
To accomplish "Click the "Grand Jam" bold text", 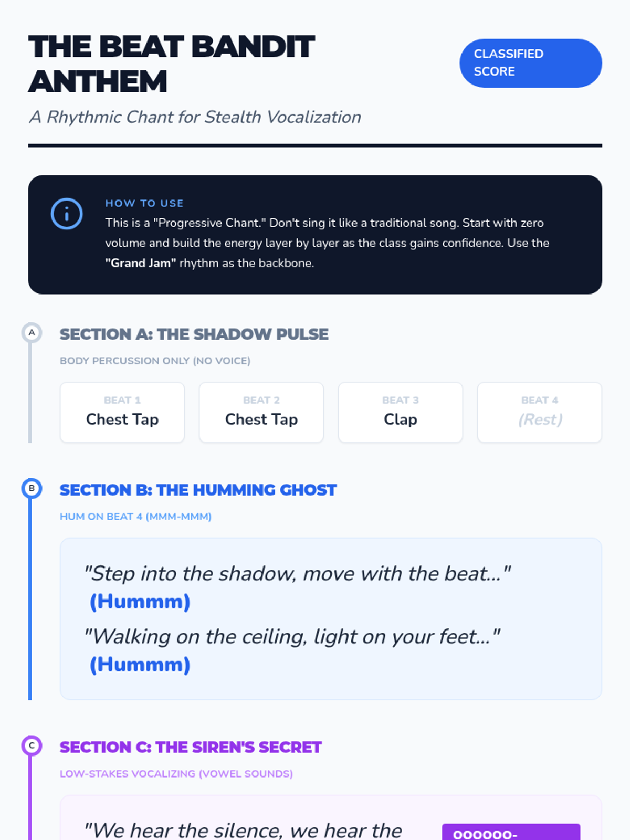I will [141, 263].
